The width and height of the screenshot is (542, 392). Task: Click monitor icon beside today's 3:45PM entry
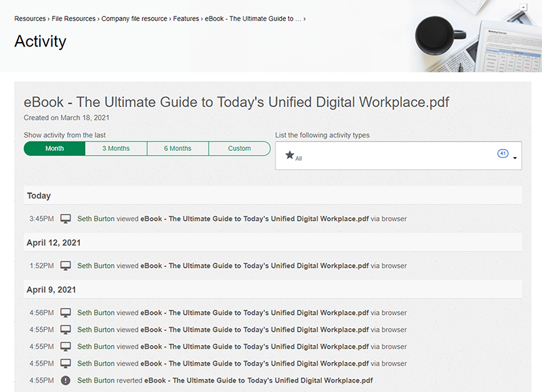(65, 219)
